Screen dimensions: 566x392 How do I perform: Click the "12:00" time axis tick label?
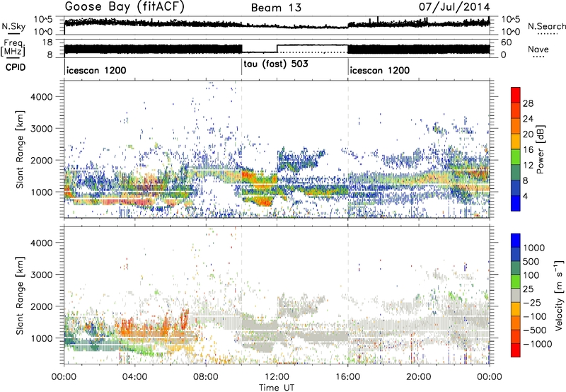click(x=277, y=377)
